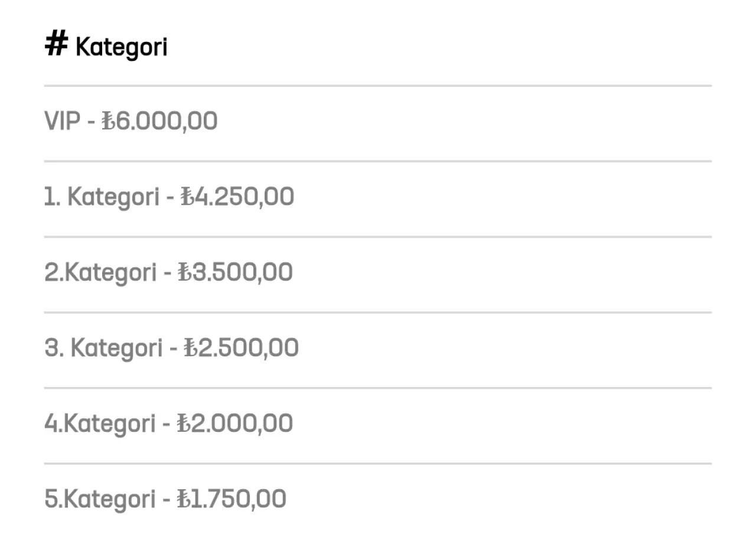756x534 pixels.
Task: Click the hash icon beside Kategori heading
Action: click(x=57, y=44)
